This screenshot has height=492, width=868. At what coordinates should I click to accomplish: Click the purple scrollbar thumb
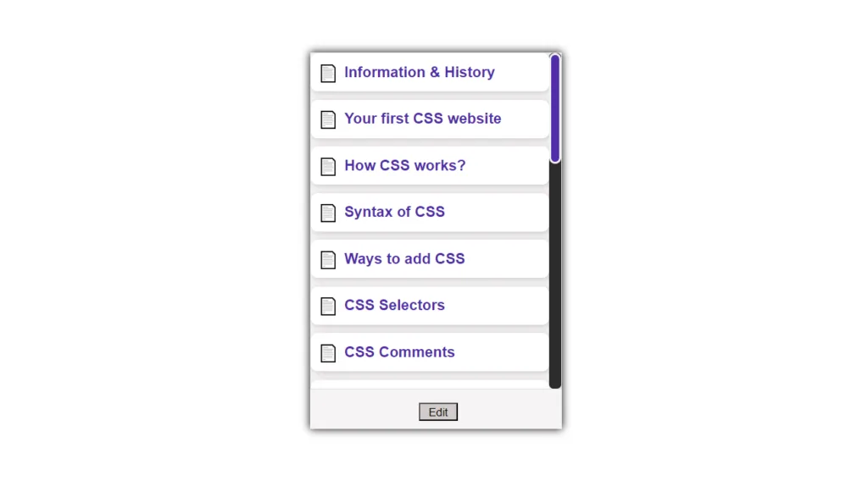pos(555,109)
